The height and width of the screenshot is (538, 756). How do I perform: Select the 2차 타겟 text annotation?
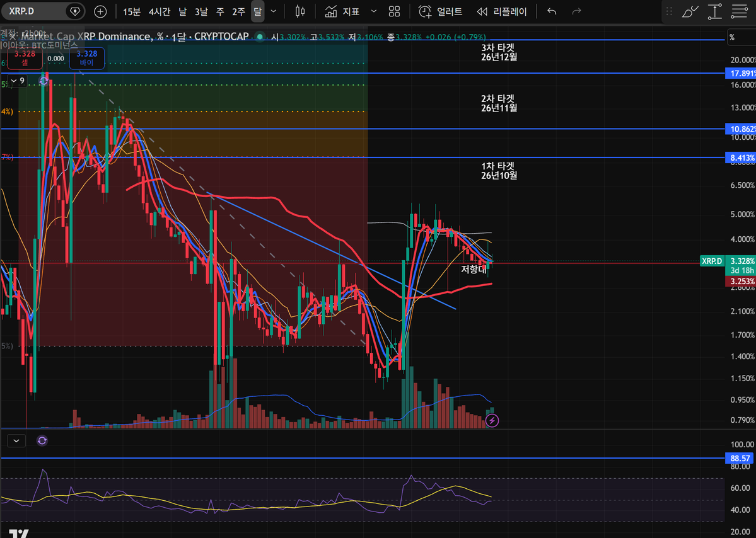tap(499, 103)
